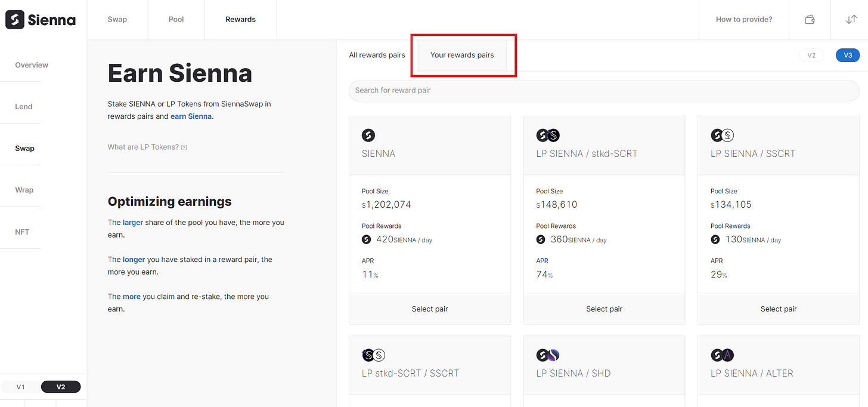
Task: Select the V2 version in sidebar
Action: (61, 387)
